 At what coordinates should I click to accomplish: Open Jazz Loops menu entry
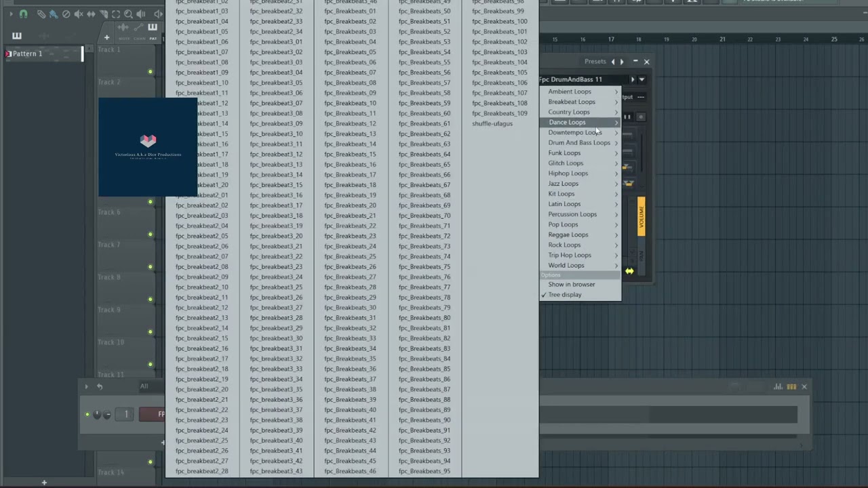click(x=580, y=184)
